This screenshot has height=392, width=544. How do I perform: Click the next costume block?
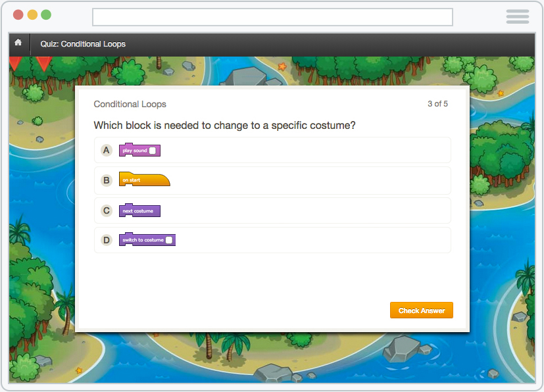(x=139, y=211)
